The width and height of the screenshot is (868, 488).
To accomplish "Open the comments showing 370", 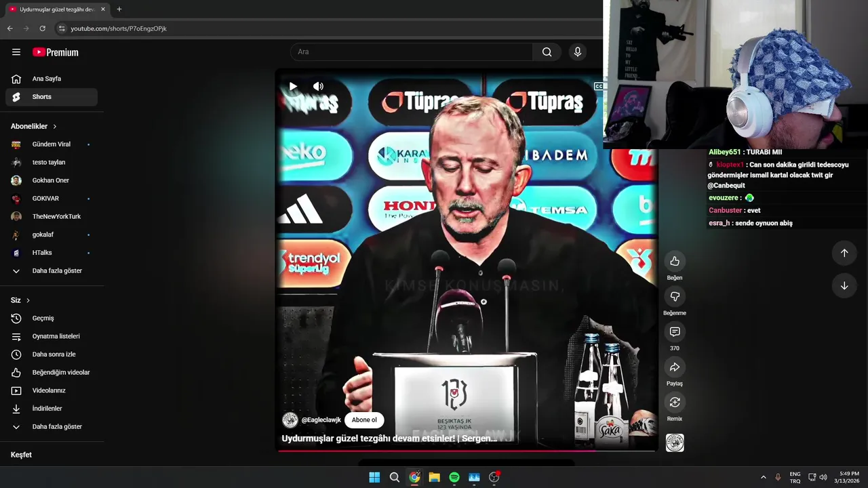I will [675, 331].
